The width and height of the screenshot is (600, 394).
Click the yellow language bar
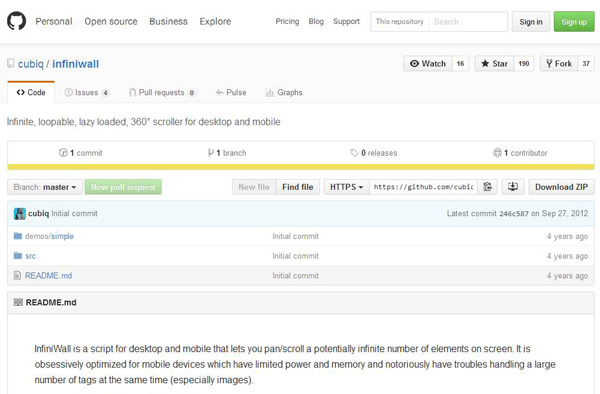301,167
